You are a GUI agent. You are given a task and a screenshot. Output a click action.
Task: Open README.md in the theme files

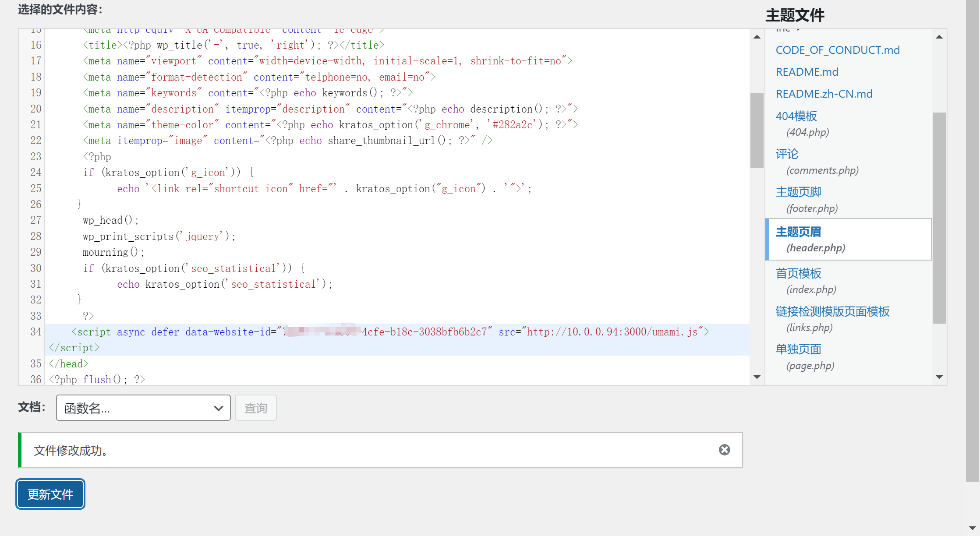[x=807, y=72]
